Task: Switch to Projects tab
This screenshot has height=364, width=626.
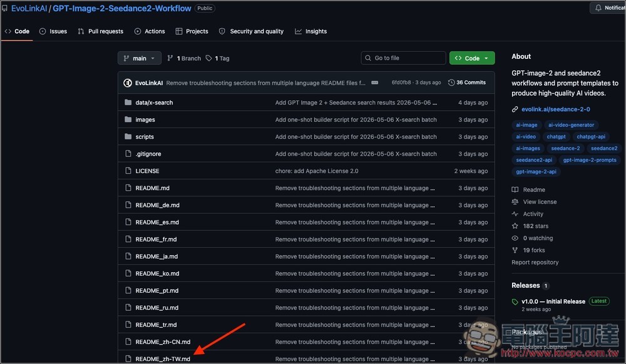Action: coord(192,31)
